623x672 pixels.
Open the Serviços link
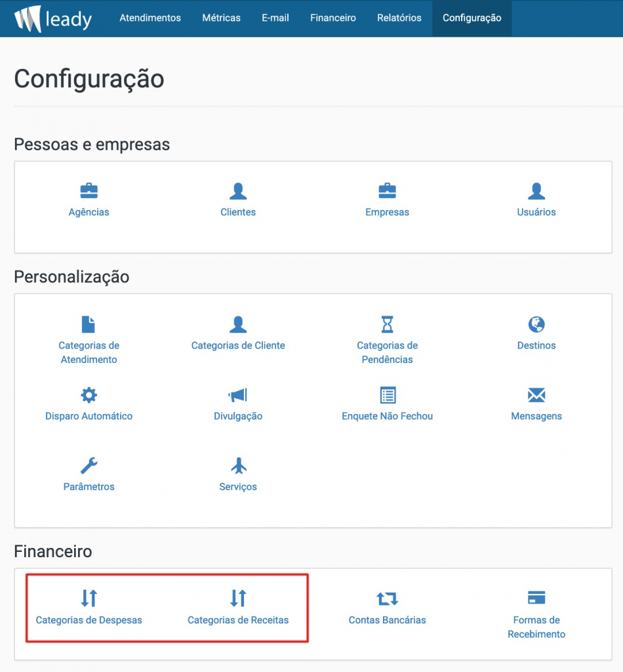[x=238, y=487]
